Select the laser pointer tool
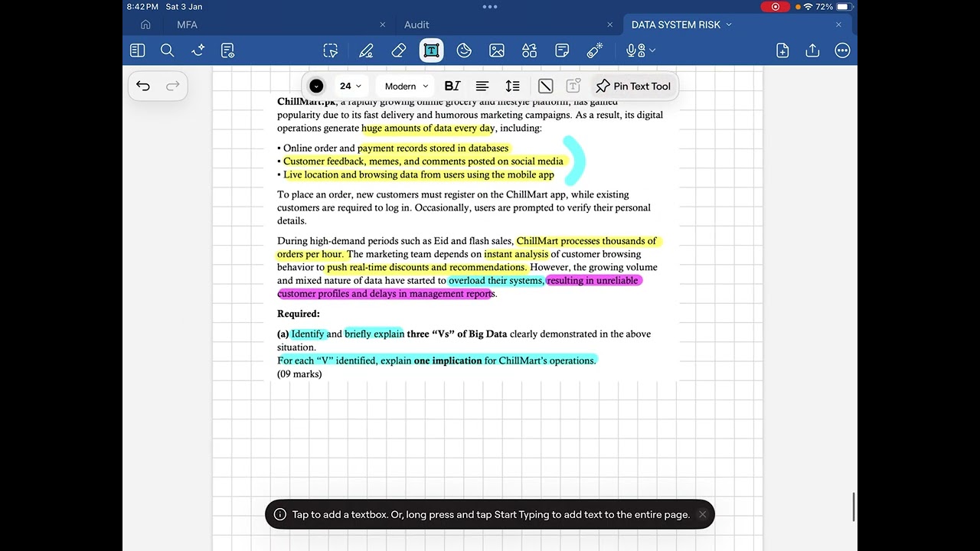This screenshot has width=980, height=551. (x=595, y=51)
